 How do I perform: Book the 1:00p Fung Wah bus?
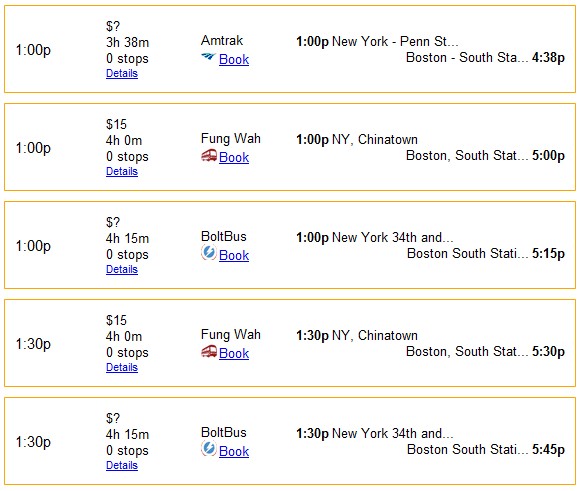click(x=234, y=157)
